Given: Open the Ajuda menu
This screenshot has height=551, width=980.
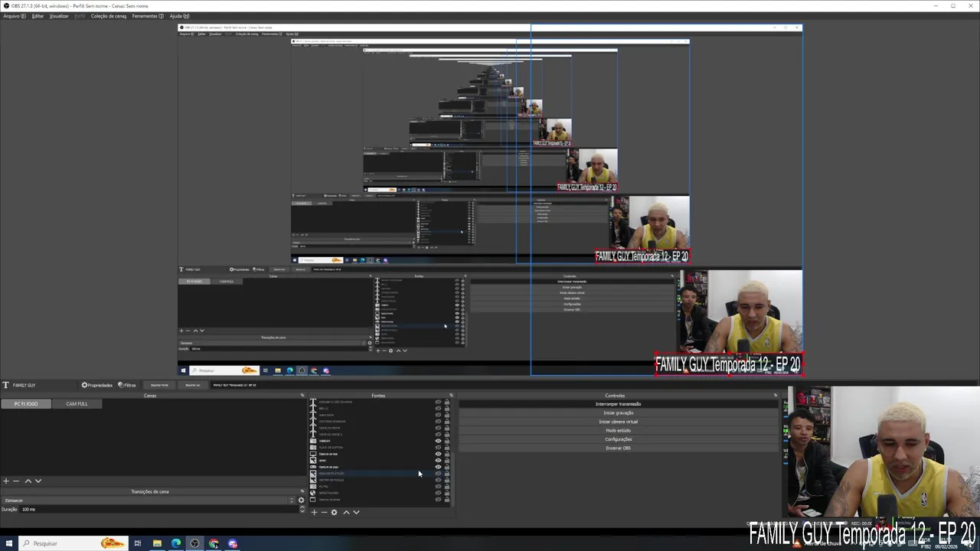Looking at the screenshot, I should pos(179,16).
